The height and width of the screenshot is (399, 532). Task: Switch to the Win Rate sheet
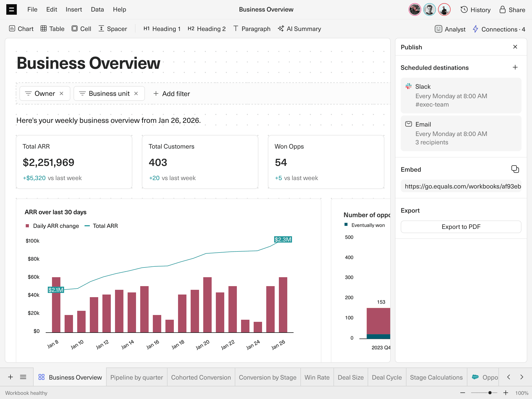tap(317, 377)
